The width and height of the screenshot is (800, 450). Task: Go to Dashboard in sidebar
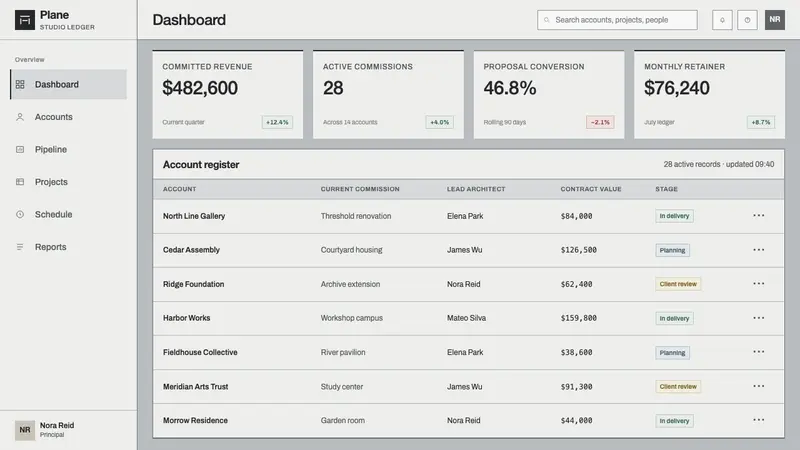(68, 84)
